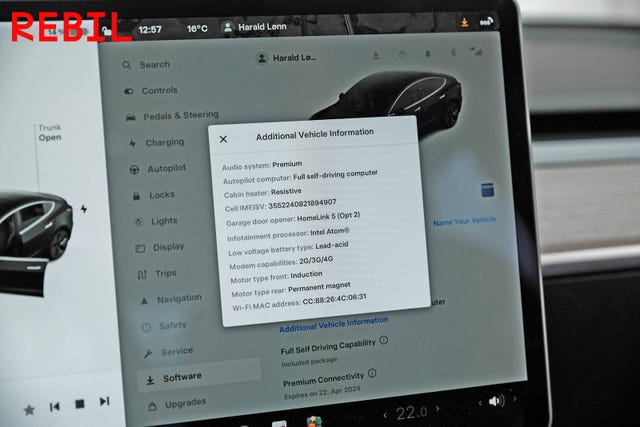Select Garage door opener: HomeLink 5 line
Image resolution: width=640 pixels, height=427 pixels.
[x=293, y=219]
